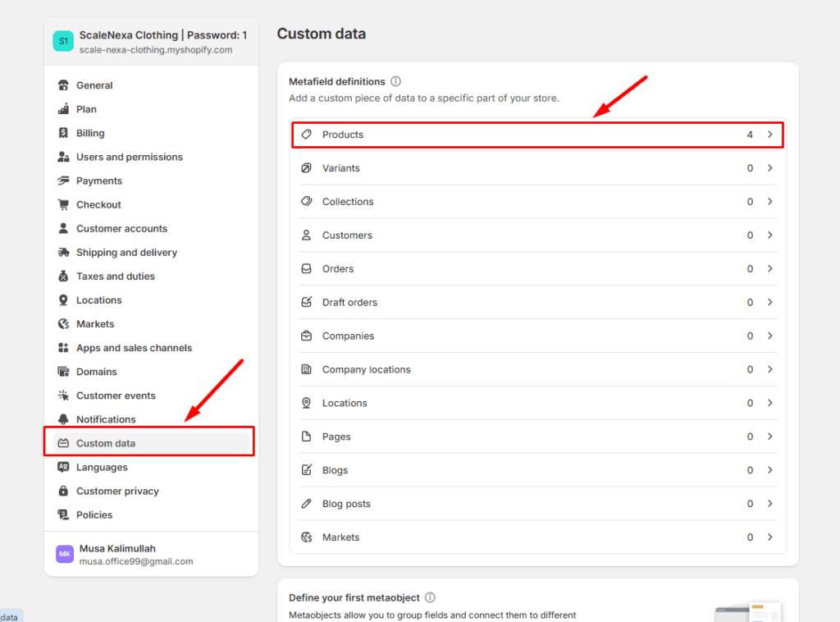Screen dimensions: 840x622
Task: Expand Pages row chevron
Action: tap(769, 437)
